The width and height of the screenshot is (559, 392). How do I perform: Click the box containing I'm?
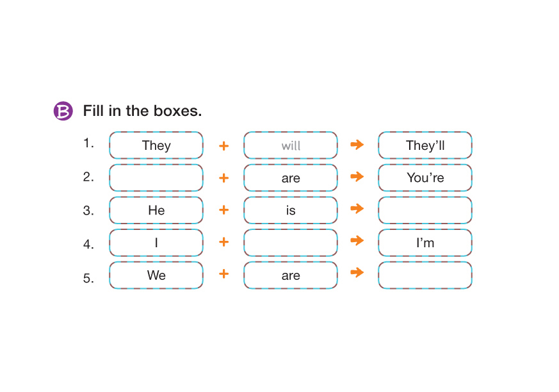point(425,243)
